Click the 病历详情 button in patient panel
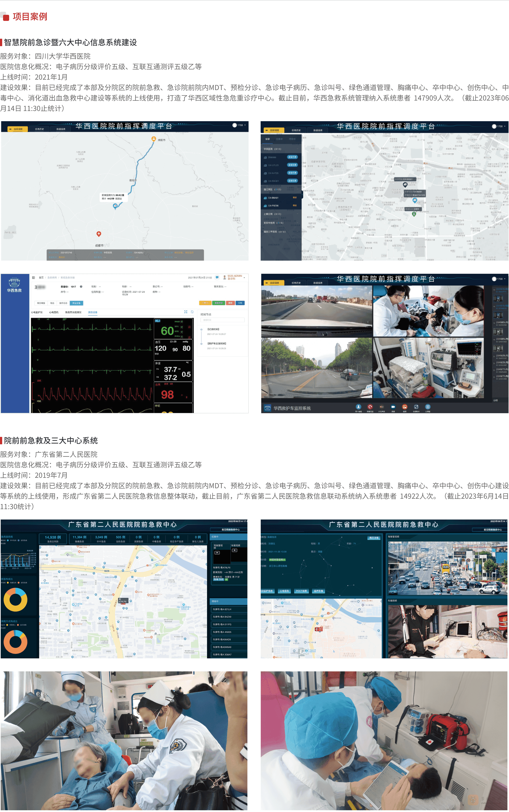 [374, 538]
